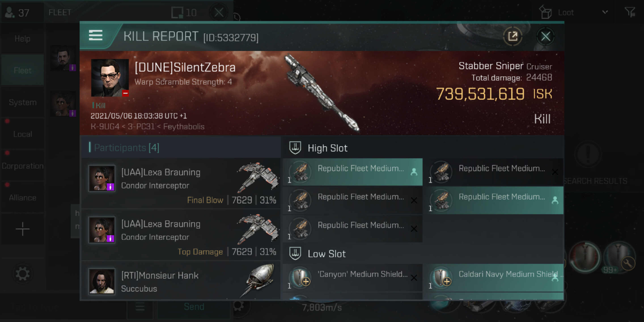Share the kill report via export icon

(513, 36)
